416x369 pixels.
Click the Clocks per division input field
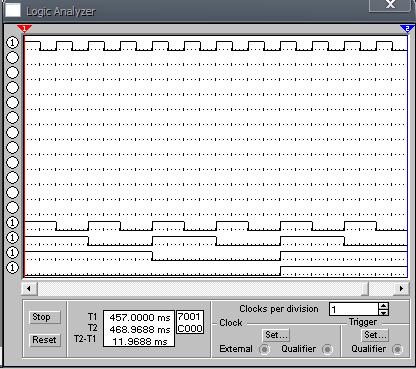pos(354,309)
